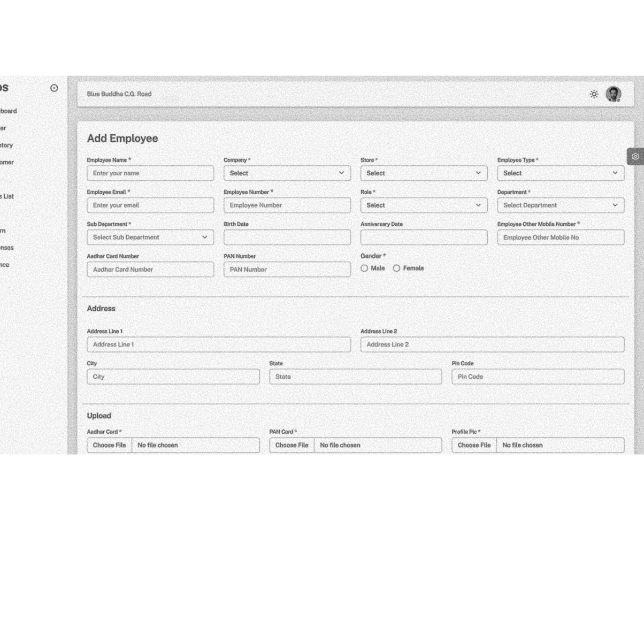Click the Employee Name input field
The image size is (644, 644).
[x=150, y=173]
